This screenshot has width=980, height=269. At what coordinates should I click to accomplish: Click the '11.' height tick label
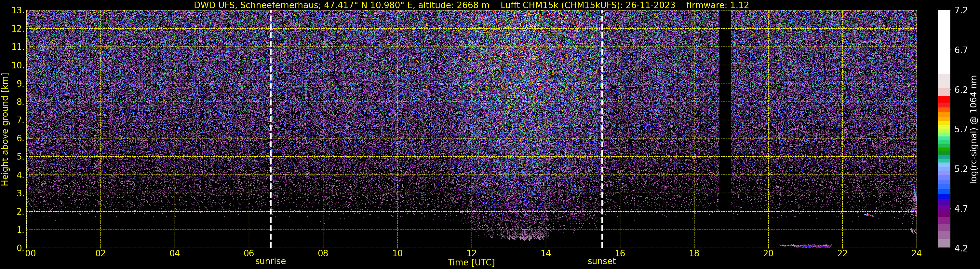point(18,47)
